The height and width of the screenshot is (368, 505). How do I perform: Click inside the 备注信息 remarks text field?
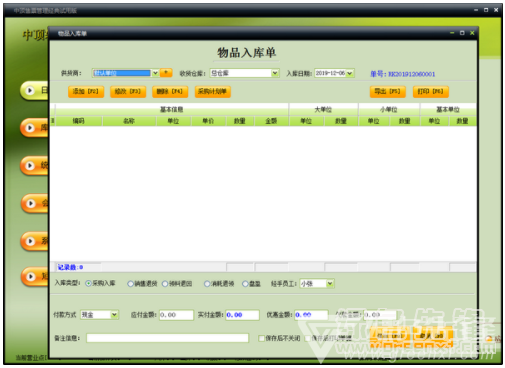pos(167,338)
